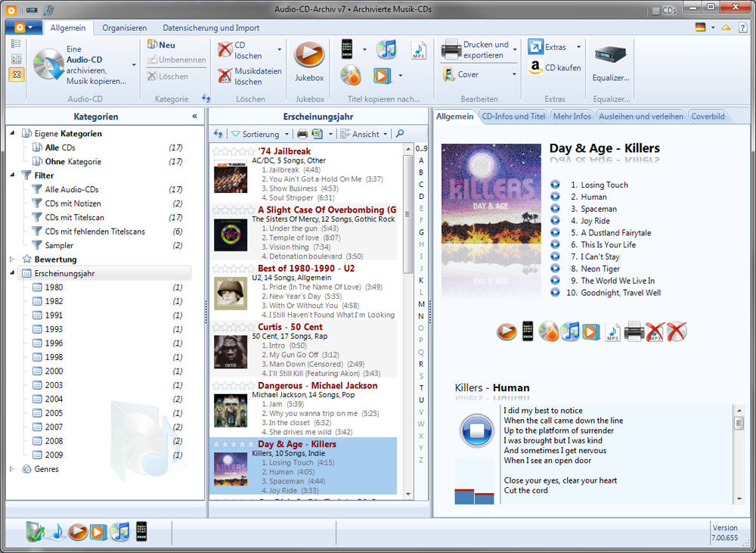Image resolution: width=756 pixels, height=553 pixels.
Task: Click the CD löschen icon
Action: point(225,50)
